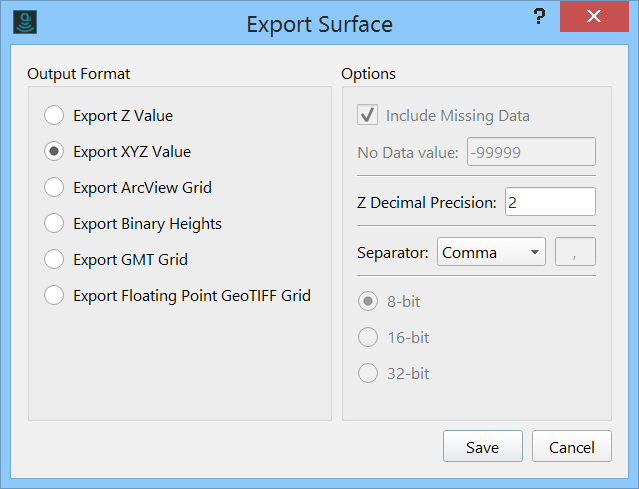Image resolution: width=639 pixels, height=489 pixels.
Task: Open the Separator dropdown
Action: pyautogui.click(x=491, y=252)
